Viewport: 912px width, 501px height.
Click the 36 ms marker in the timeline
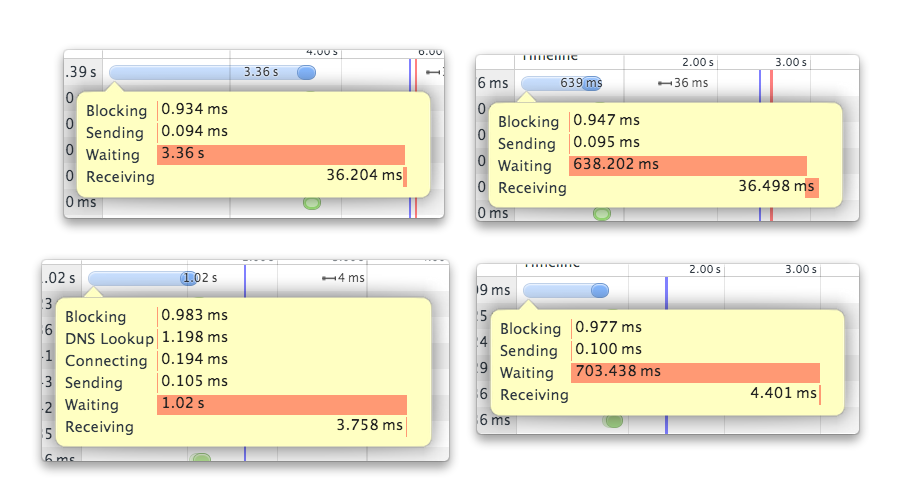(683, 83)
